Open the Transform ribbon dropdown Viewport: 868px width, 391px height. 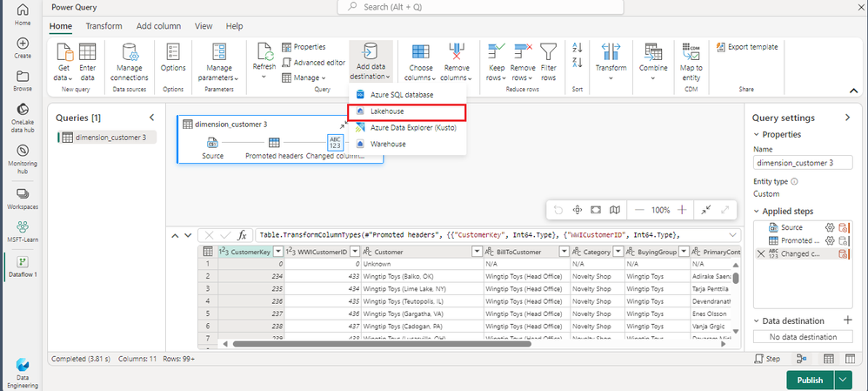coord(611,61)
